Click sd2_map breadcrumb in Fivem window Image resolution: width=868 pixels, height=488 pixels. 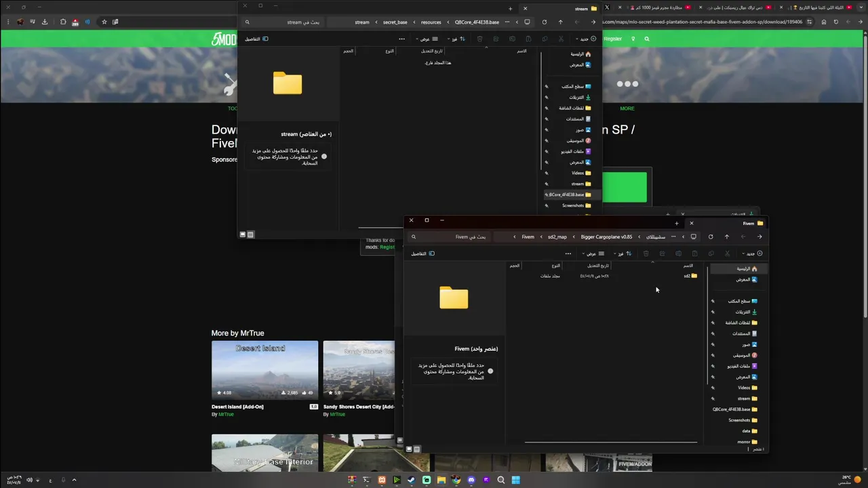tap(557, 237)
